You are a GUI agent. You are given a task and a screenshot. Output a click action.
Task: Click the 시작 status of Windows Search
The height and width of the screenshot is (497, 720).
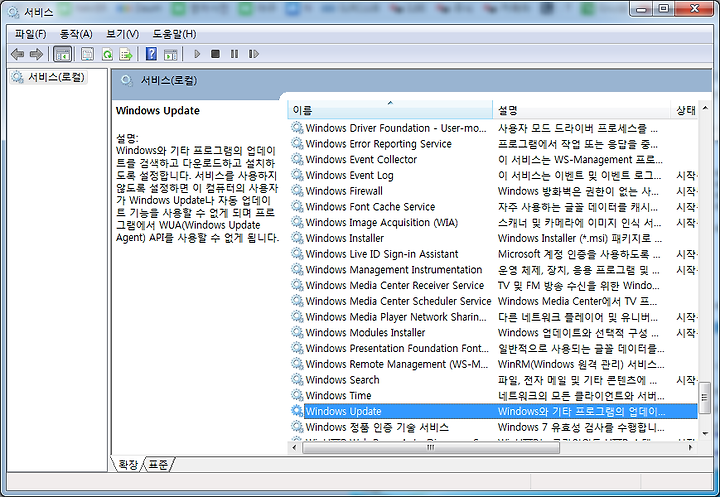tap(686, 380)
